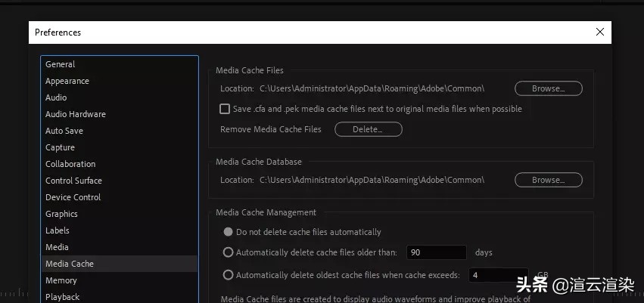Show the Graphics preferences

click(x=62, y=214)
